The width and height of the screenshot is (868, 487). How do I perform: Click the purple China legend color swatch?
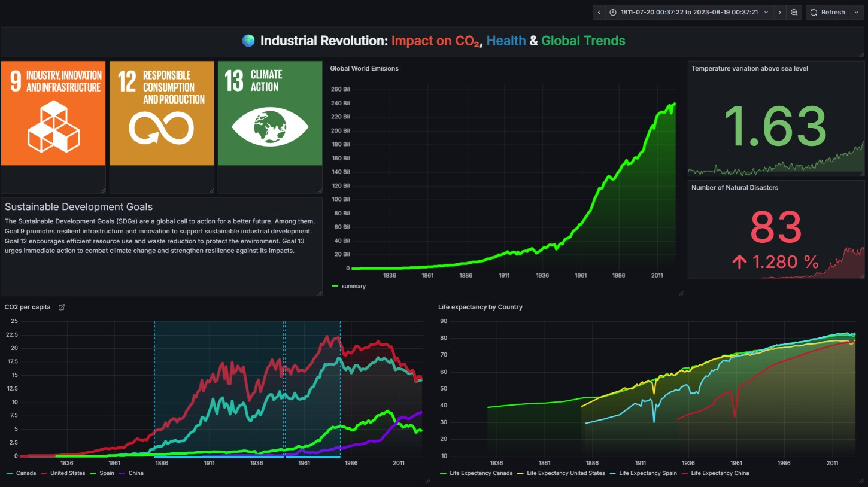point(122,473)
